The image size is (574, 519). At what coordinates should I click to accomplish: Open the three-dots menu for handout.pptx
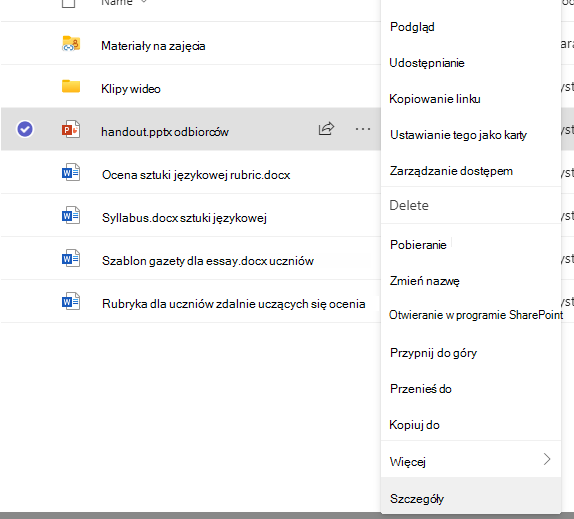coord(363,129)
